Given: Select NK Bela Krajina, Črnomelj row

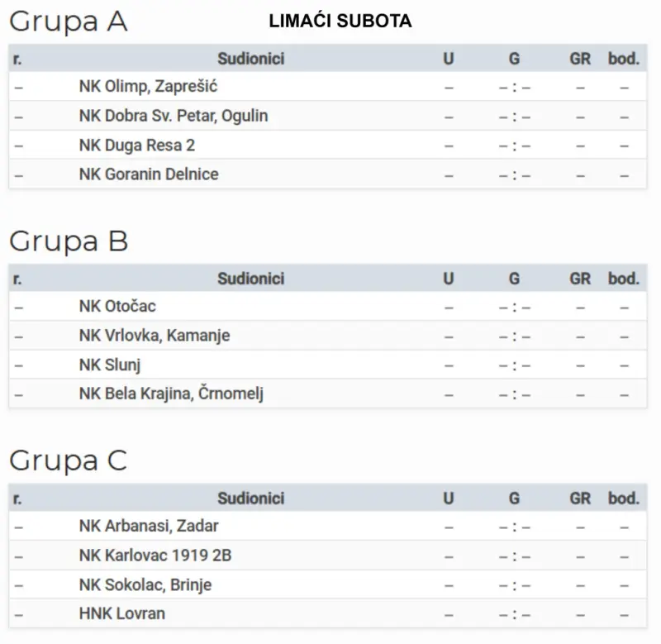Looking at the screenshot, I should click(327, 394).
